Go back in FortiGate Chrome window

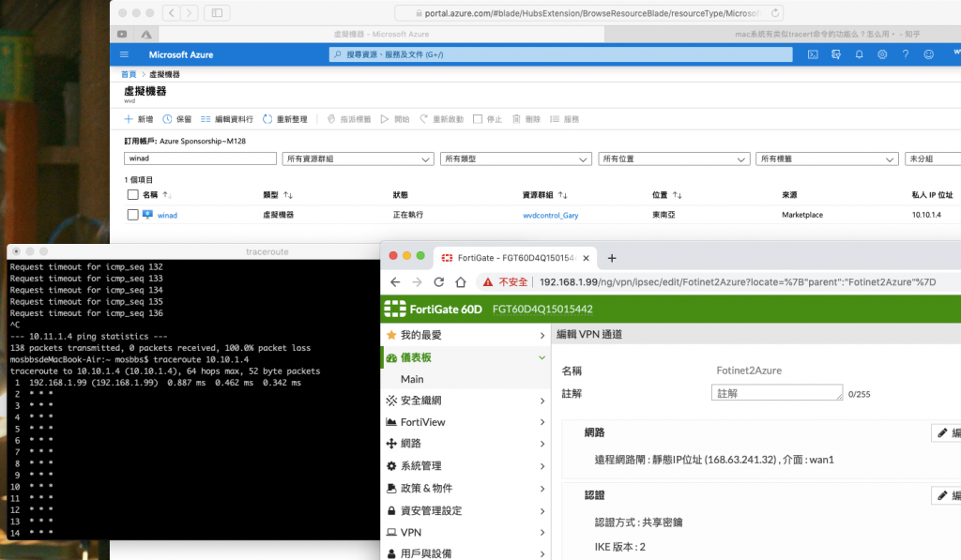[395, 281]
